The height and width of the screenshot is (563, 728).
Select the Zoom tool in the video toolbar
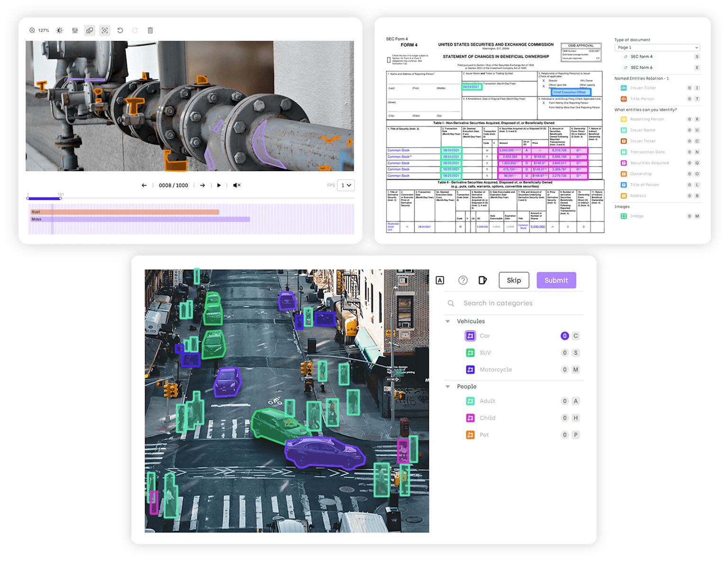point(32,30)
